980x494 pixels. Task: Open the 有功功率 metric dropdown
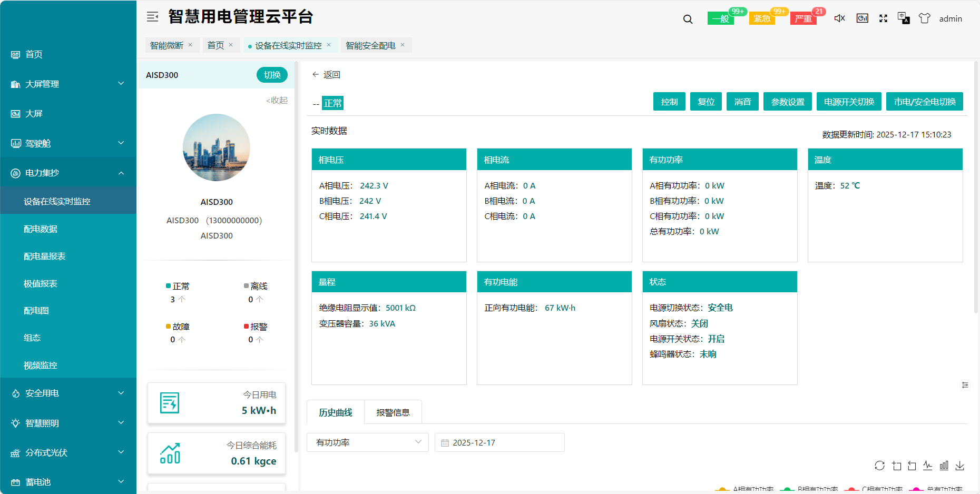pyautogui.click(x=367, y=442)
